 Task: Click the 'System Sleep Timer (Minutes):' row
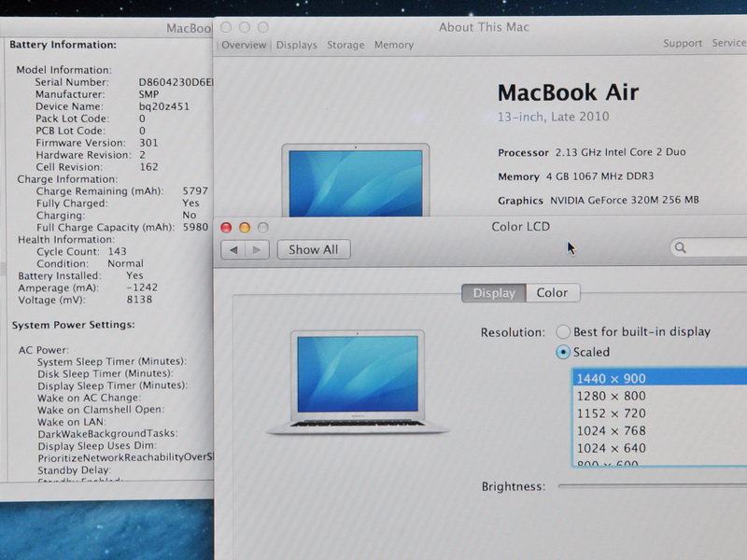click(112, 361)
